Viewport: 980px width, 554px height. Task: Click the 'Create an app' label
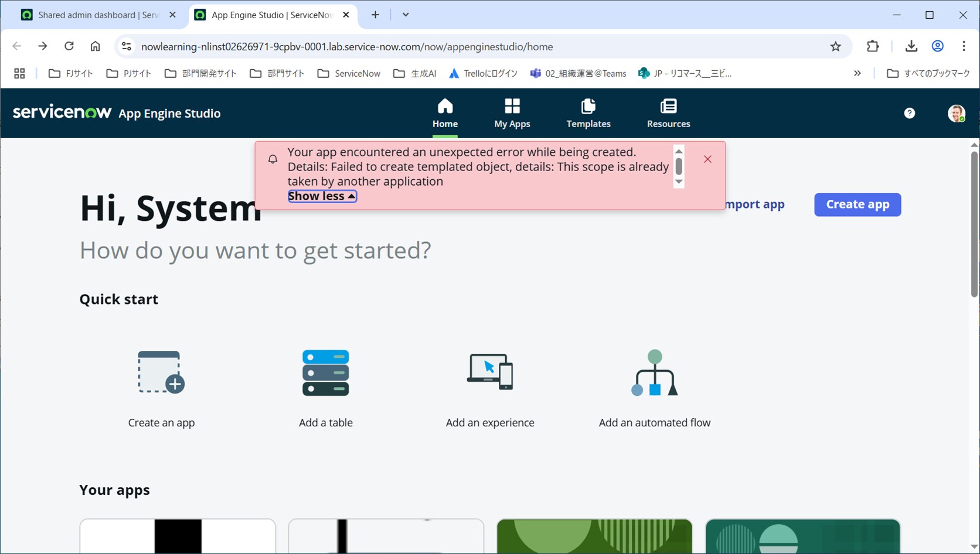click(x=161, y=423)
